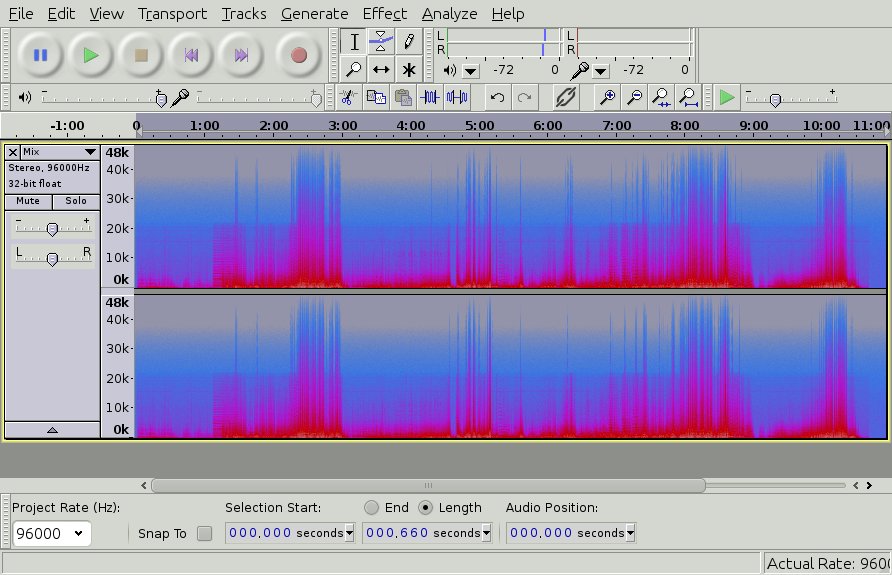Skip to Start of the track
Screen dimensions: 892x575
191,55
